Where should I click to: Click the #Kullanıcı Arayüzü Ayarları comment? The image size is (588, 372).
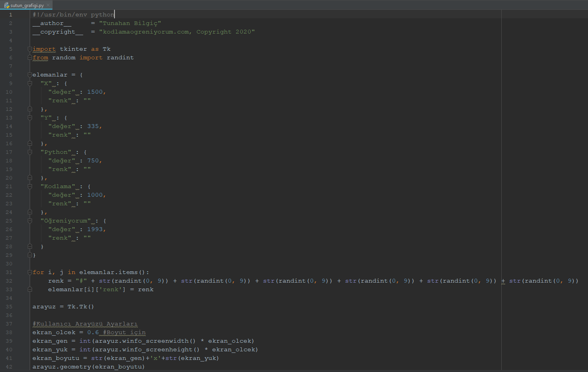(85, 324)
